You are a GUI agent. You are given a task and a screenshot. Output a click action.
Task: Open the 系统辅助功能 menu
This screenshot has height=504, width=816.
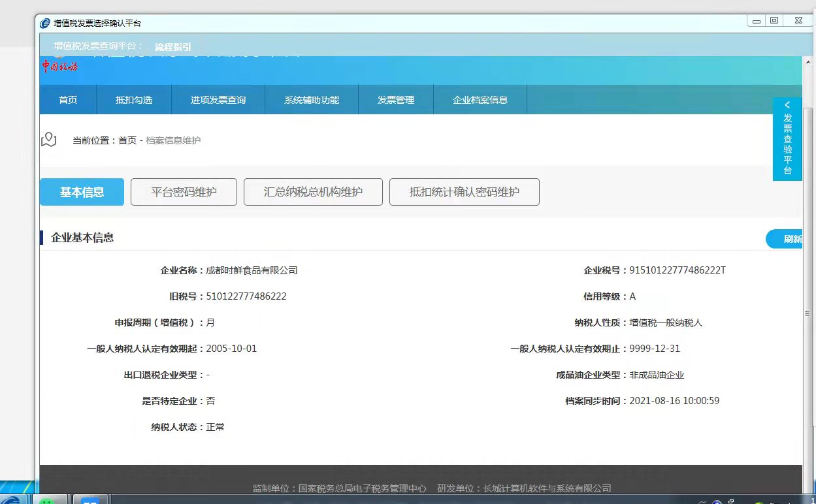pyautogui.click(x=312, y=100)
